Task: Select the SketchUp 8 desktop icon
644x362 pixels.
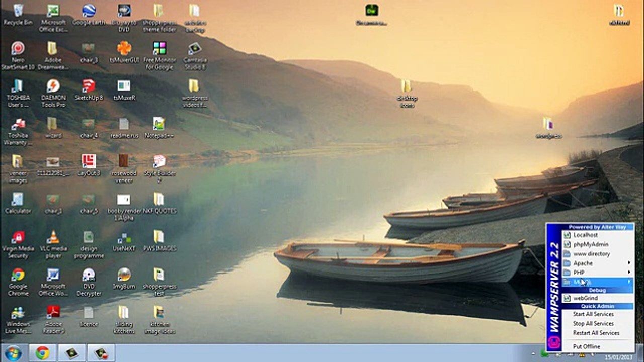Action: [x=89, y=90]
